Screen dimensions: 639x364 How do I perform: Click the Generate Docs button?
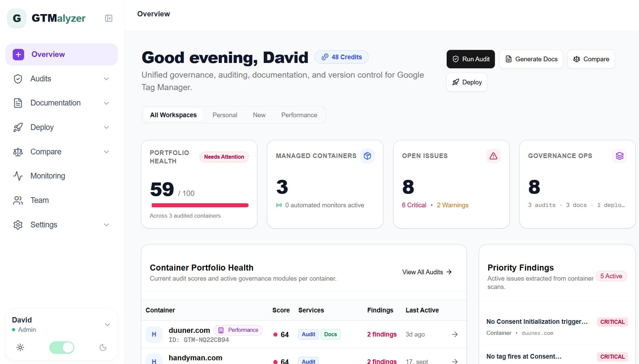pyautogui.click(x=531, y=59)
